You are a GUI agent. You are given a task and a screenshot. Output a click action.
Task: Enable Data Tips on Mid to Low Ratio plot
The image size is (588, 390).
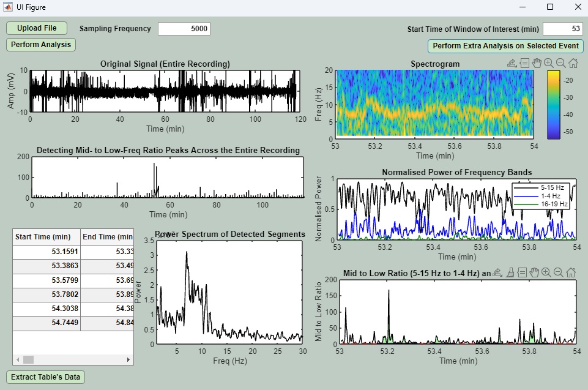[x=523, y=272]
